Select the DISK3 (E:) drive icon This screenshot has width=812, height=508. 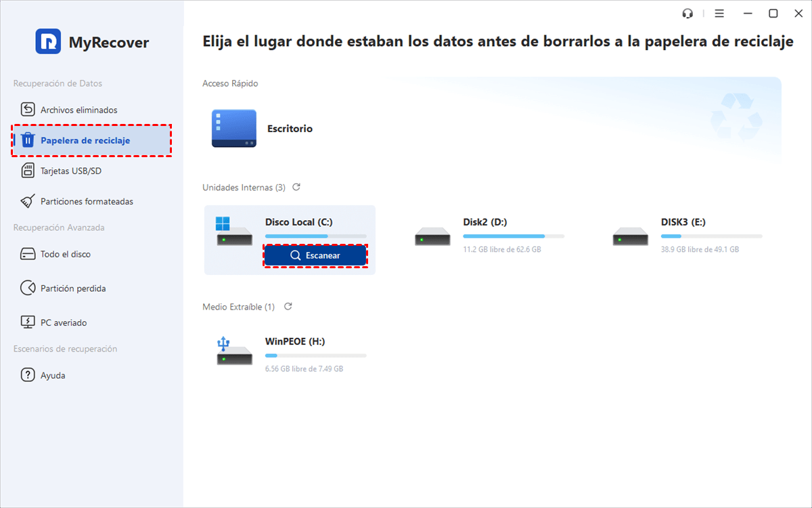click(630, 236)
